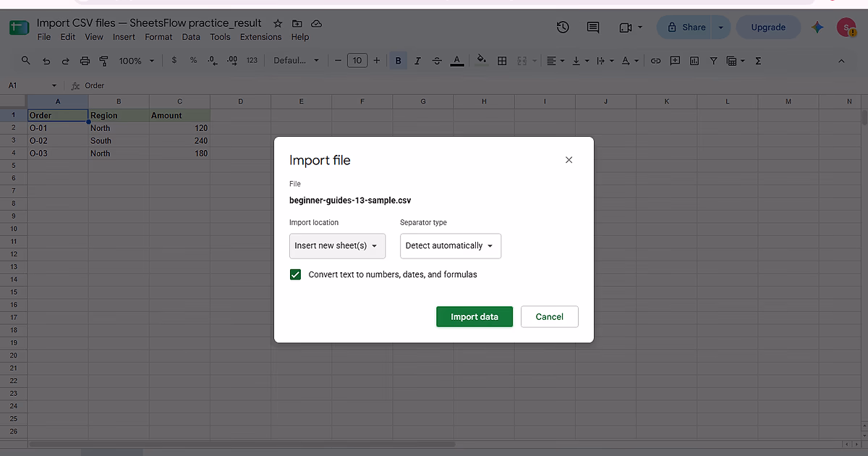Open the text color picker
Viewport: 868px width, 456px height.
click(x=456, y=61)
